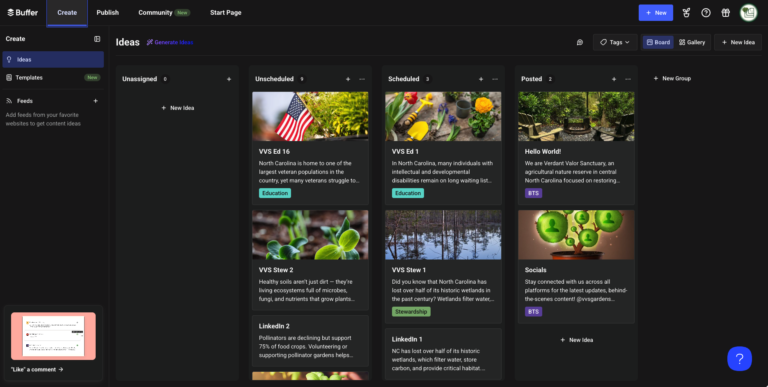Click New Idea in Unassigned column

coord(177,108)
